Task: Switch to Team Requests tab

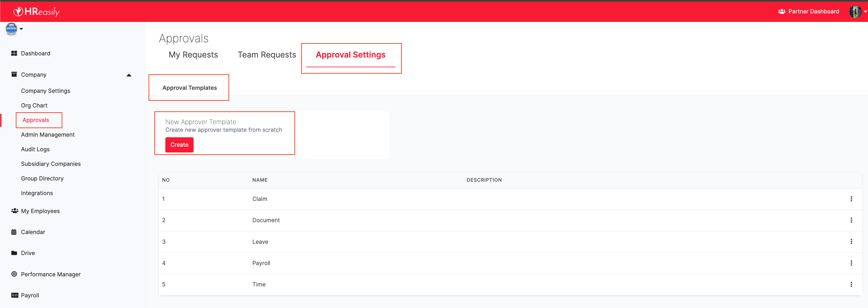Action: tap(267, 55)
